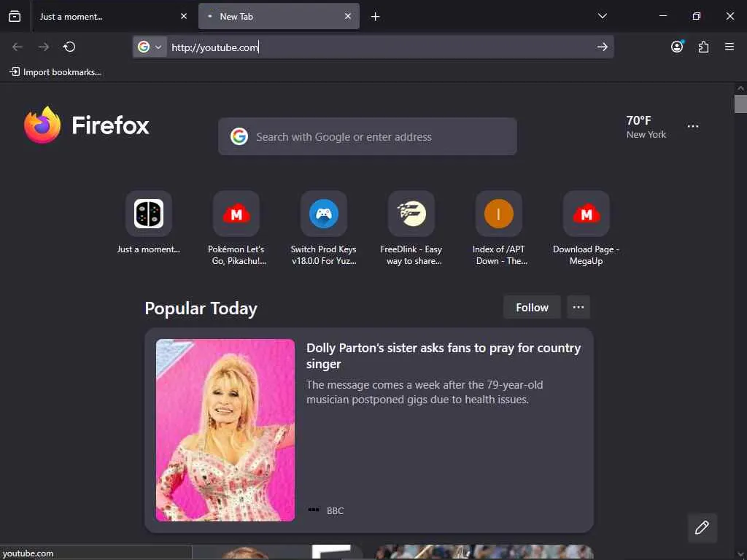The image size is (747, 560).
Task: Click the Dolly Parton article thumbnail image
Action: tap(225, 430)
